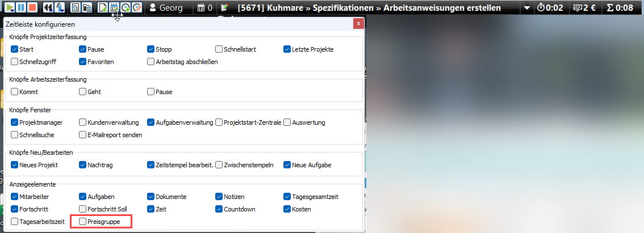Click the documents notepad icon before project title

pyautogui.click(x=225, y=8)
